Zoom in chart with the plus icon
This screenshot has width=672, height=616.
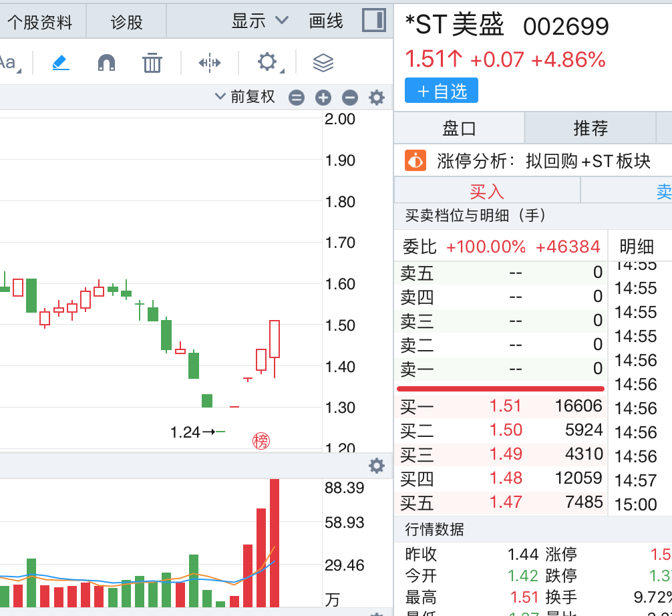(x=323, y=98)
